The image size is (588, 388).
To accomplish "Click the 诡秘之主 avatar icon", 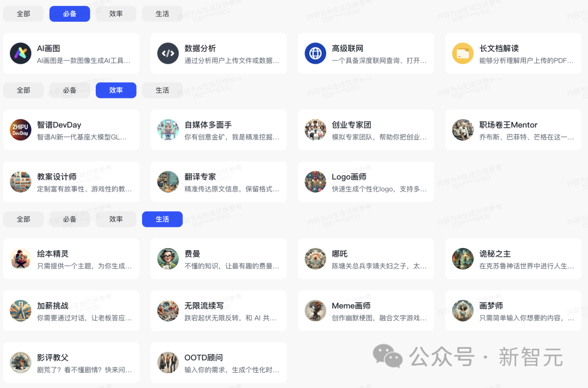I will coord(462,258).
